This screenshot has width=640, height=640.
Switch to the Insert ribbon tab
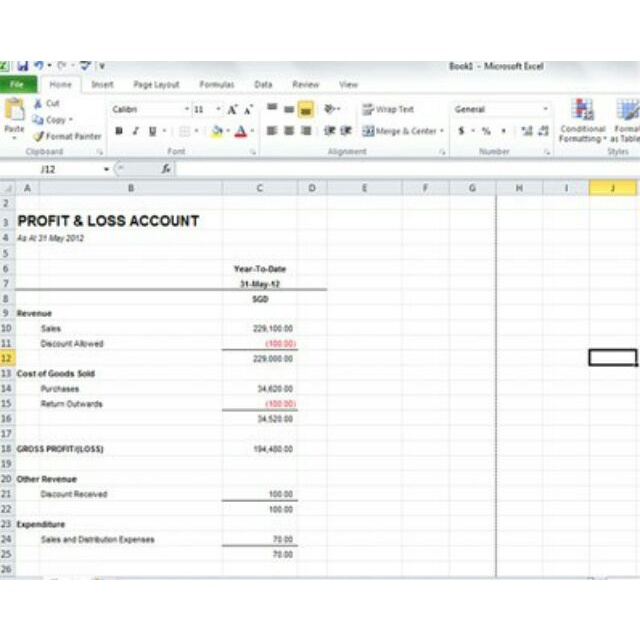click(102, 85)
